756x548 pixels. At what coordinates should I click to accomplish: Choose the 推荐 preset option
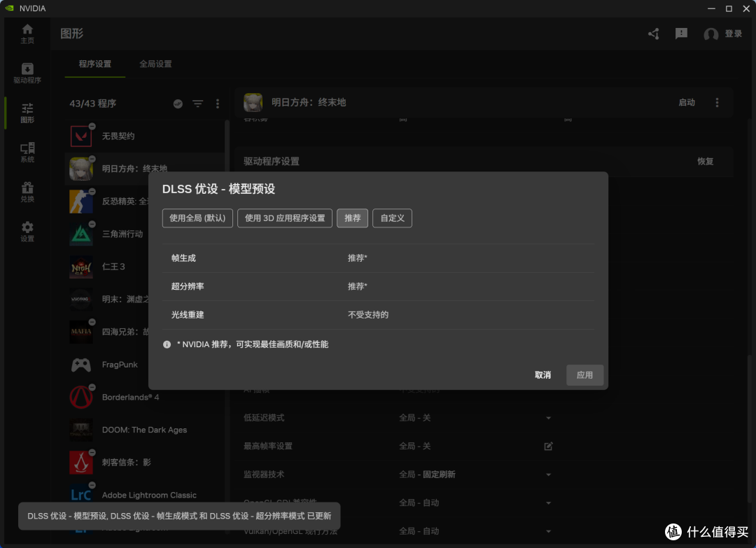coord(352,218)
